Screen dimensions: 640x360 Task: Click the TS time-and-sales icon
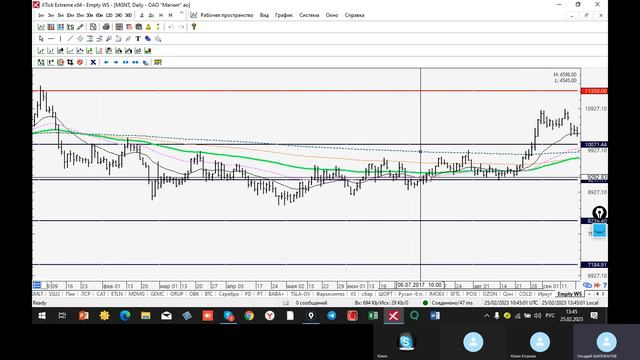(x=70, y=27)
